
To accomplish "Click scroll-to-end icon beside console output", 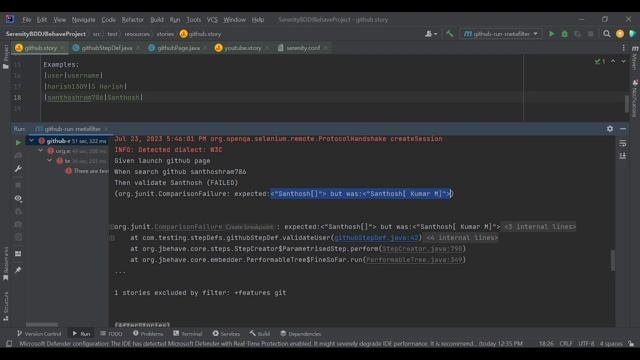I will tap(622, 156).
